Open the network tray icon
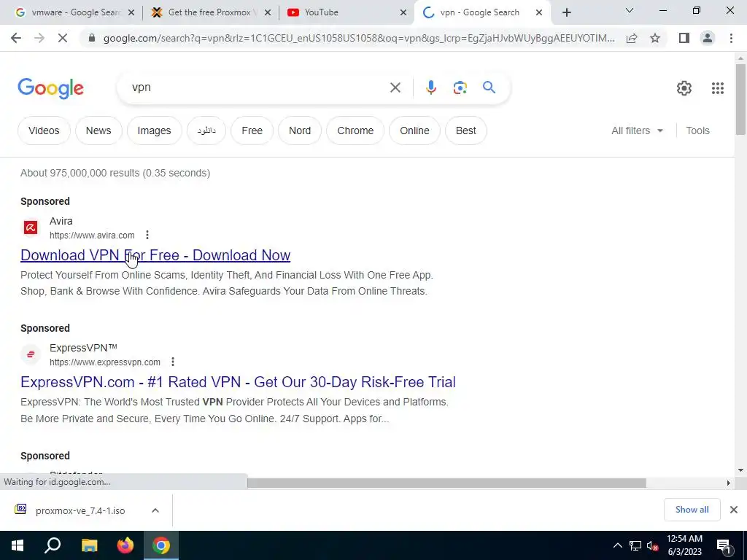 coord(635,545)
